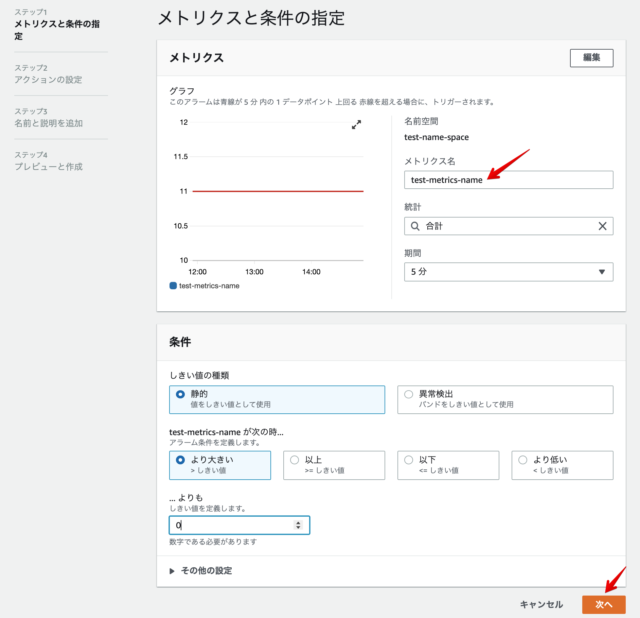
Task: Click the 統計 search field with 合計
Action: point(509,226)
